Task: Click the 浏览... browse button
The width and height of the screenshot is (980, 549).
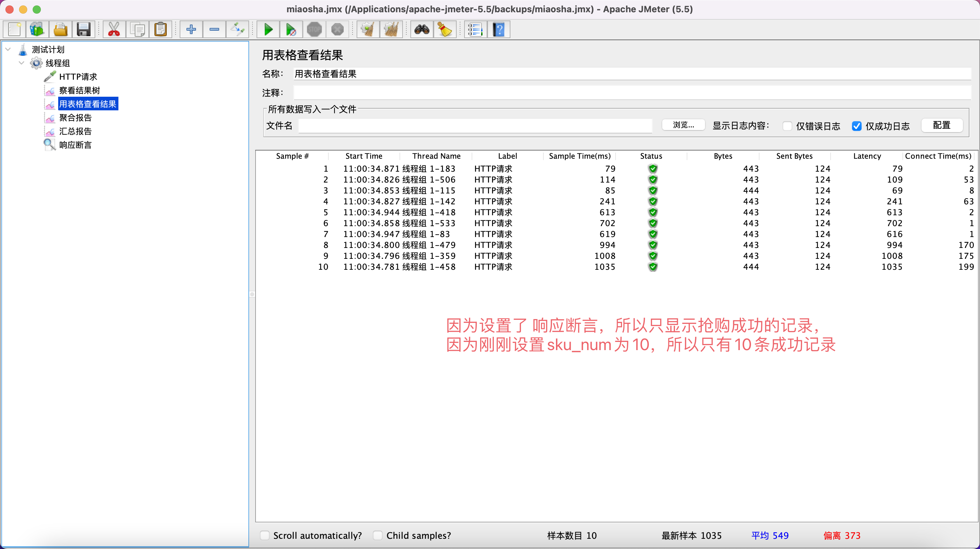Action: coord(683,125)
